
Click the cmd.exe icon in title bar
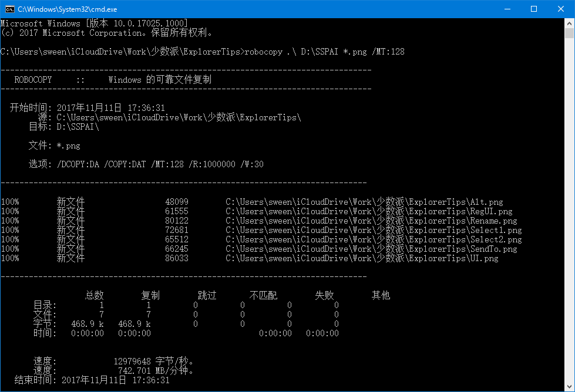9,9
